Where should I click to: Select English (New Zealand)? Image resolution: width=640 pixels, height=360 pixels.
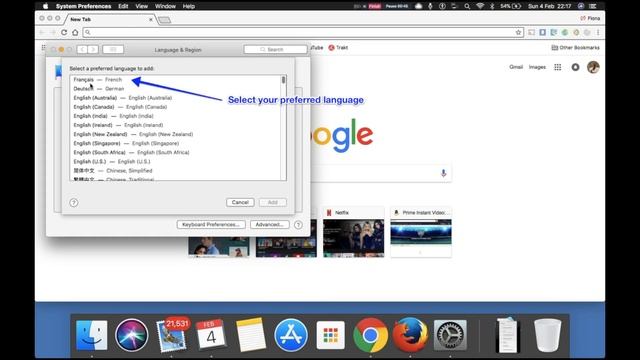(176, 134)
